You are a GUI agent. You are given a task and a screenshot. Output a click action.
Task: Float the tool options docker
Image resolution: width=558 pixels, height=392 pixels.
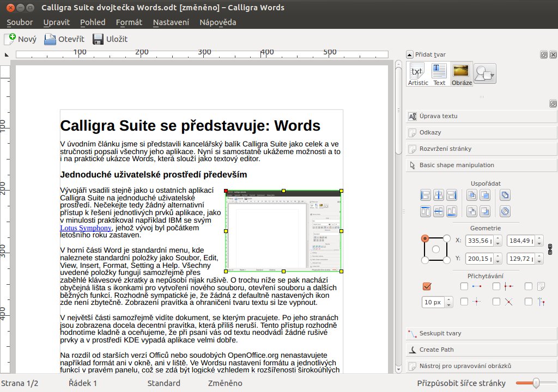pos(553,103)
